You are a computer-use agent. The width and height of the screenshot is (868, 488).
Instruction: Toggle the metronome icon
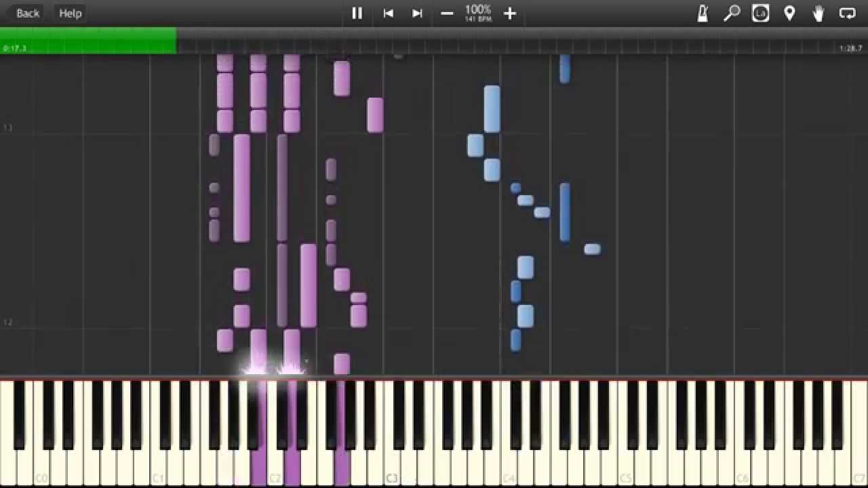(x=703, y=13)
